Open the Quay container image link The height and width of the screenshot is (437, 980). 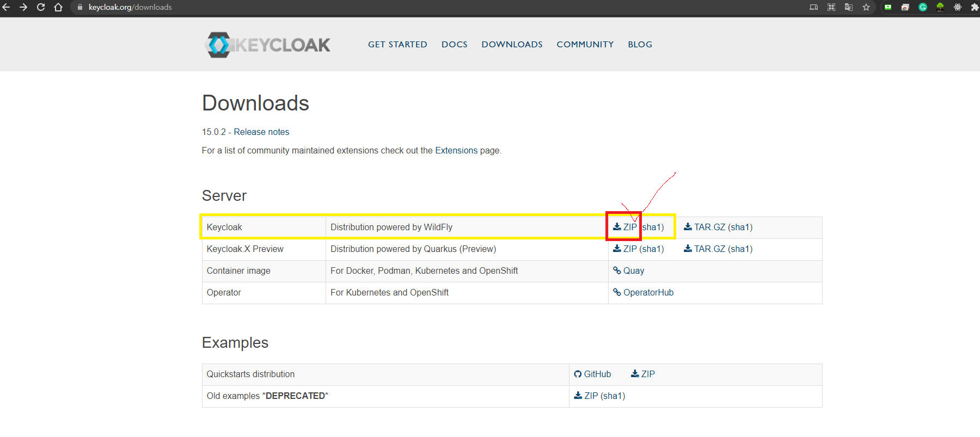(x=629, y=270)
